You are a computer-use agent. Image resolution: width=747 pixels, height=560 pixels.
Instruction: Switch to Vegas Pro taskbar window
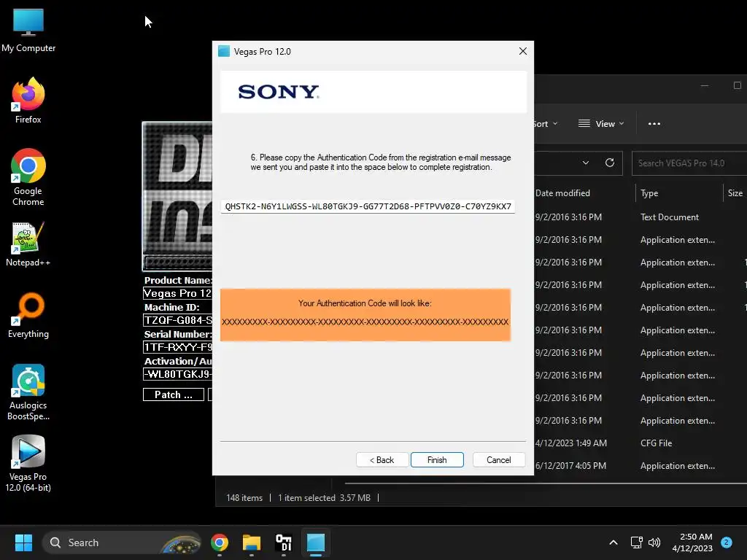pyautogui.click(x=315, y=542)
